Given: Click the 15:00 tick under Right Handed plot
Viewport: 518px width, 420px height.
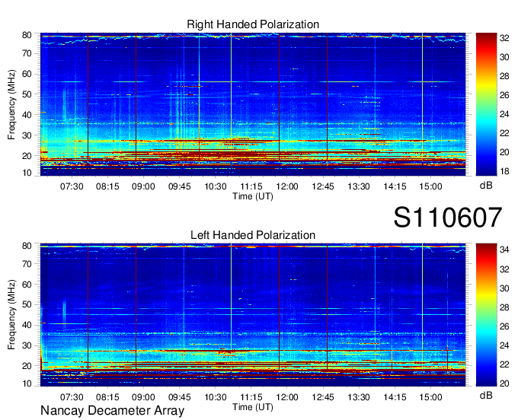Looking at the screenshot, I should pyautogui.click(x=431, y=186).
